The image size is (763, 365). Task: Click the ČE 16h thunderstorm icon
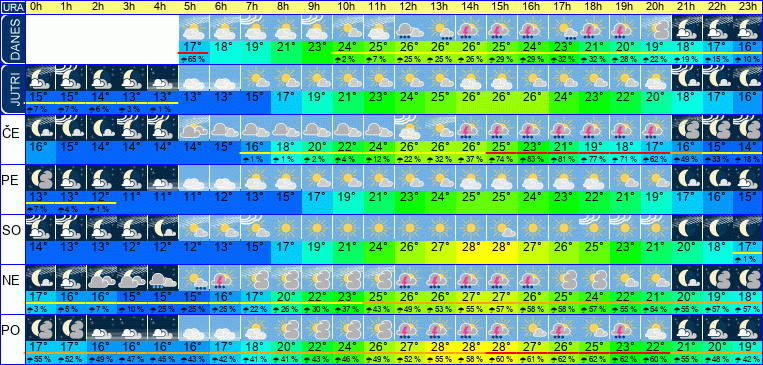[x=533, y=128]
